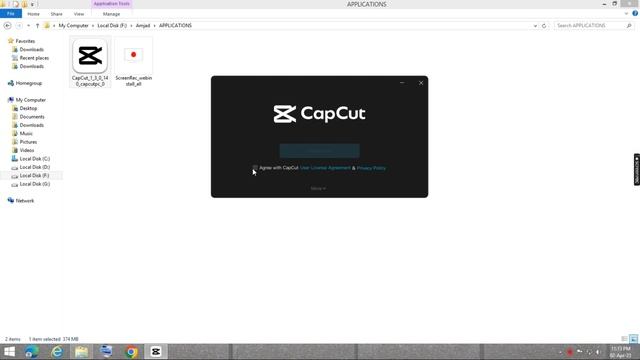Switch to CapCut taskbar icon

(x=156, y=352)
